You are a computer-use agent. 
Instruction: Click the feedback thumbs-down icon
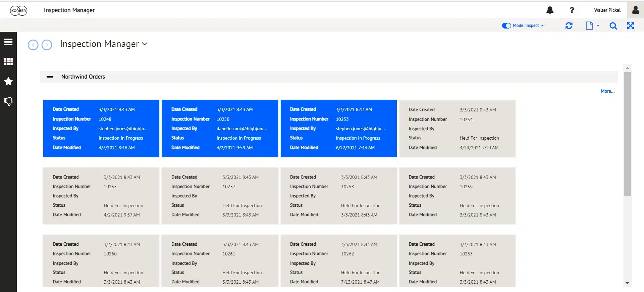point(8,101)
